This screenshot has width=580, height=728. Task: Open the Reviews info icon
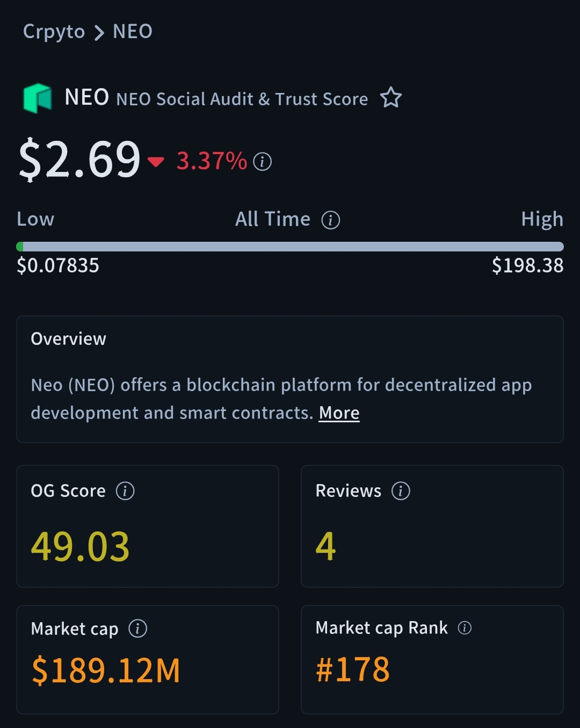click(x=401, y=491)
